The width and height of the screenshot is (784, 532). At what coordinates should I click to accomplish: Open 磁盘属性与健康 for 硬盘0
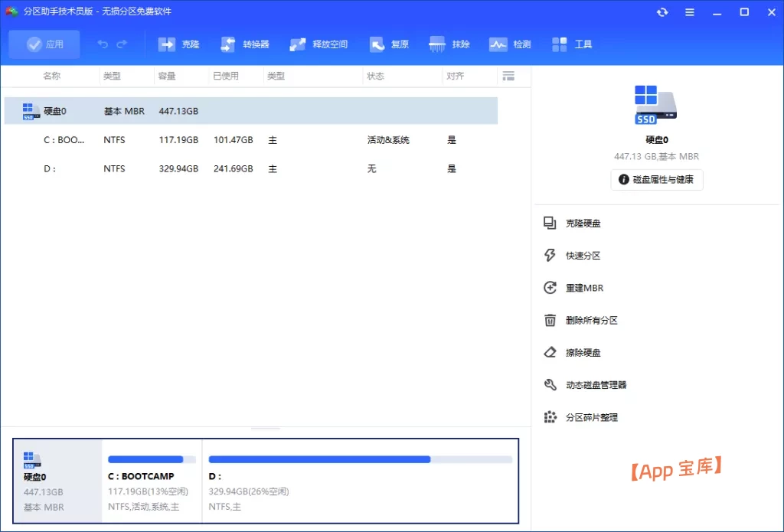pos(656,180)
